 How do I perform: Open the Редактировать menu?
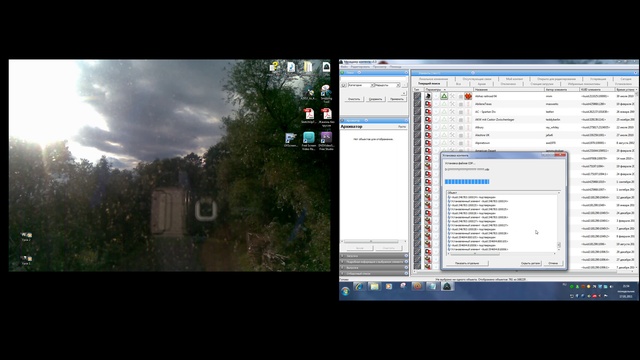click(360, 67)
